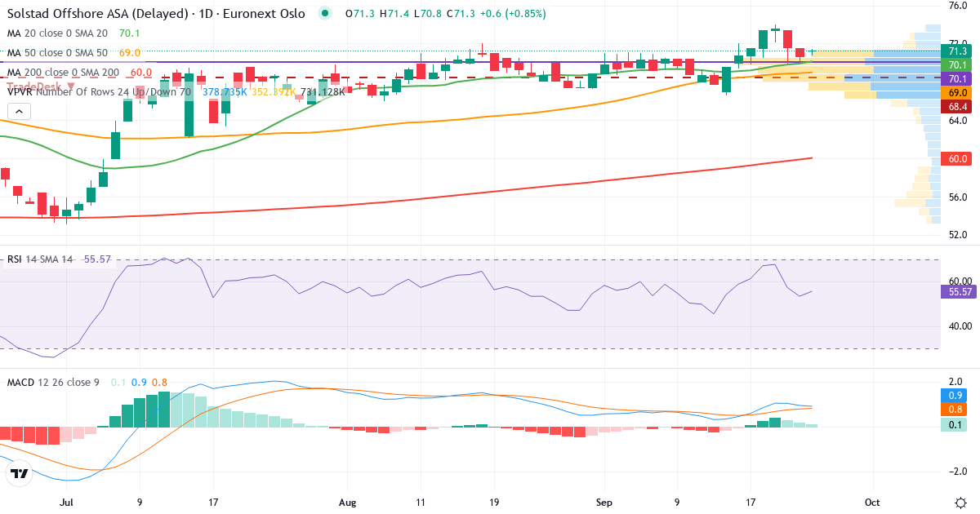Click the TradingView logo
Image resolution: width=980 pixels, height=514 pixels.
click(x=20, y=474)
